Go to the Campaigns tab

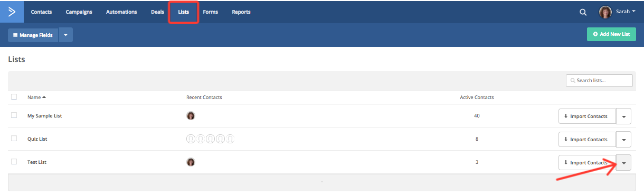[x=79, y=12]
